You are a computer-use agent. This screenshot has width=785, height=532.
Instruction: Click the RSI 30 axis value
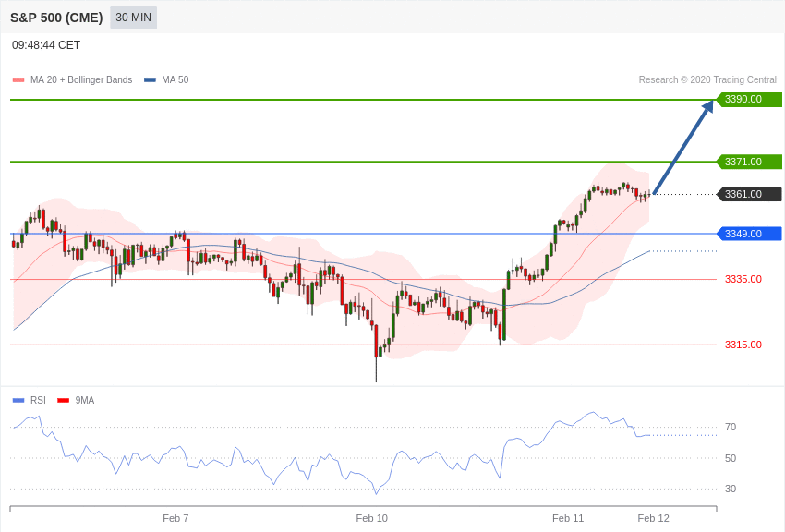pyautogui.click(x=731, y=489)
